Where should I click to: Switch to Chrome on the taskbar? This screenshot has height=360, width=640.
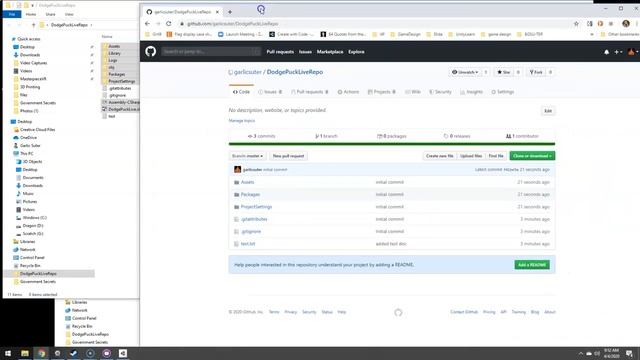click(41, 353)
